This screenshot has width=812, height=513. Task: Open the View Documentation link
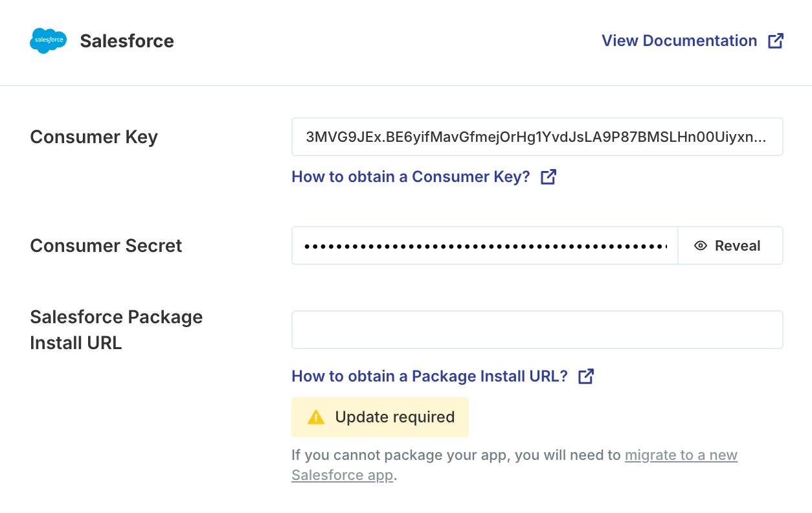[x=679, y=41]
